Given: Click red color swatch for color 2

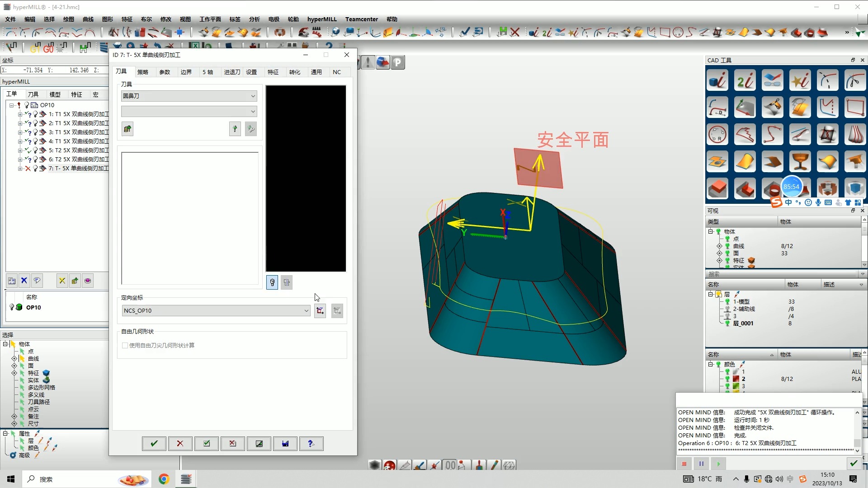Looking at the screenshot, I should click(x=736, y=379).
